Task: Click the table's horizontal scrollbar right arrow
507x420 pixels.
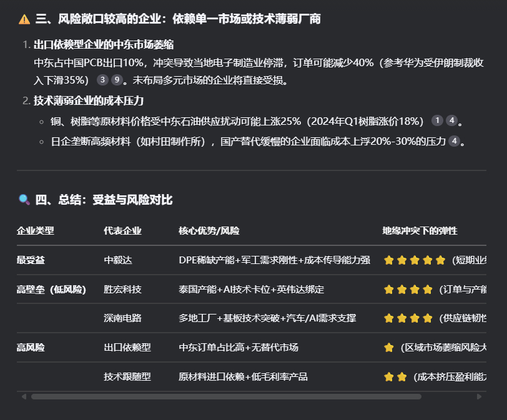Action: point(479,396)
